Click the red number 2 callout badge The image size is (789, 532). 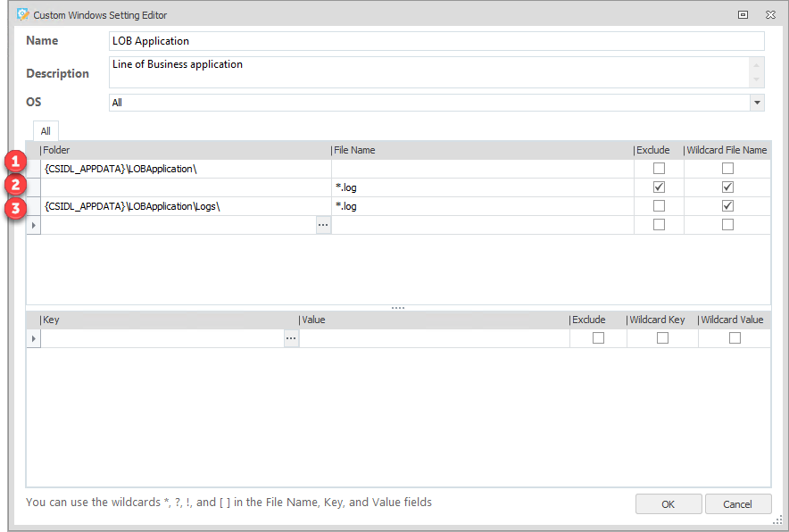tap(14, 185)
